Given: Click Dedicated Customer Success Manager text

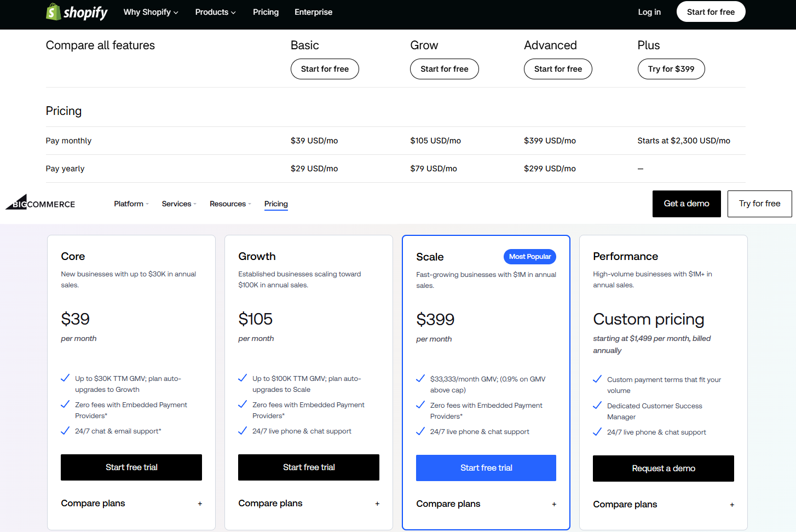Looking at the screenshot, I should click(654, 412).
